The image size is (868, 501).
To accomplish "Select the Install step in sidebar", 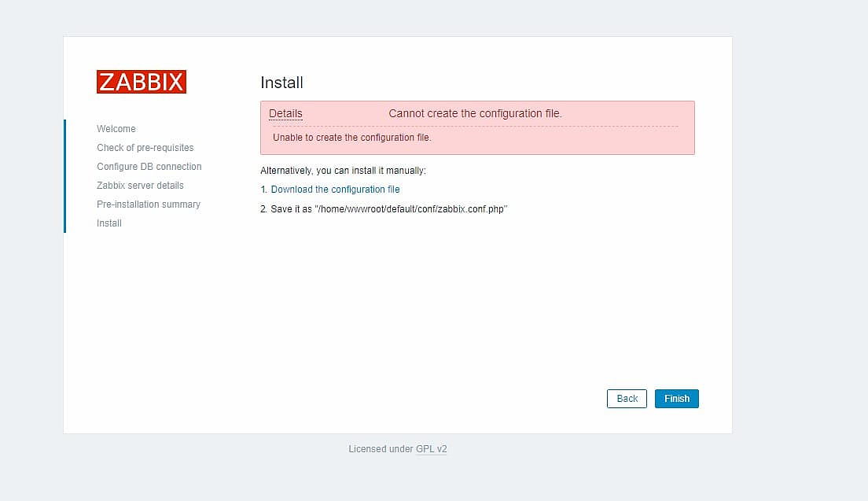I will pos(109,223).
